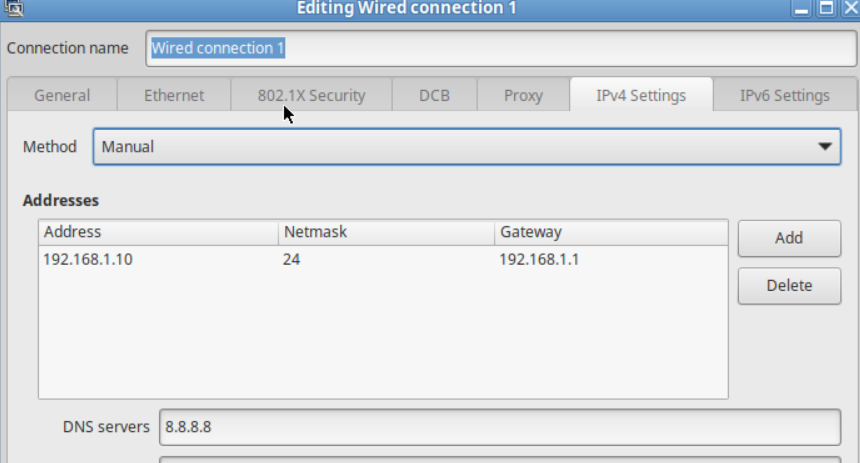Go to the 802.1X Security tab
Viewport: 860px width, 463px height.
[x=311, y=96]
